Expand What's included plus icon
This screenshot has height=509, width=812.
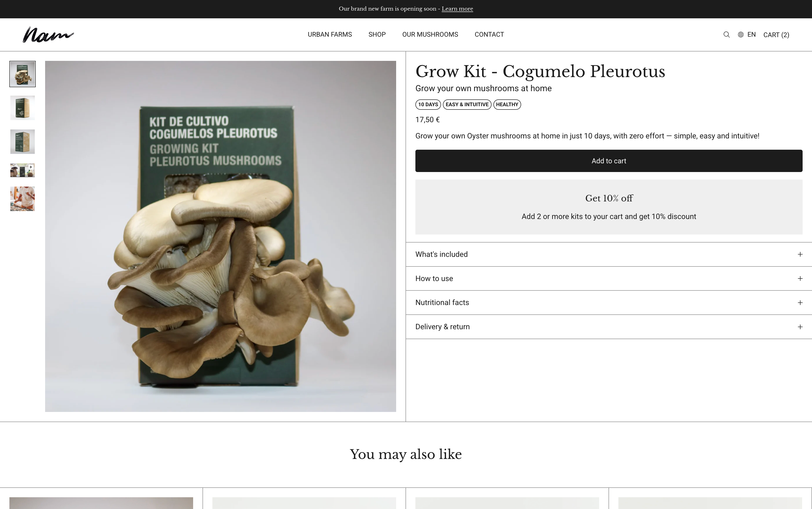800,254
